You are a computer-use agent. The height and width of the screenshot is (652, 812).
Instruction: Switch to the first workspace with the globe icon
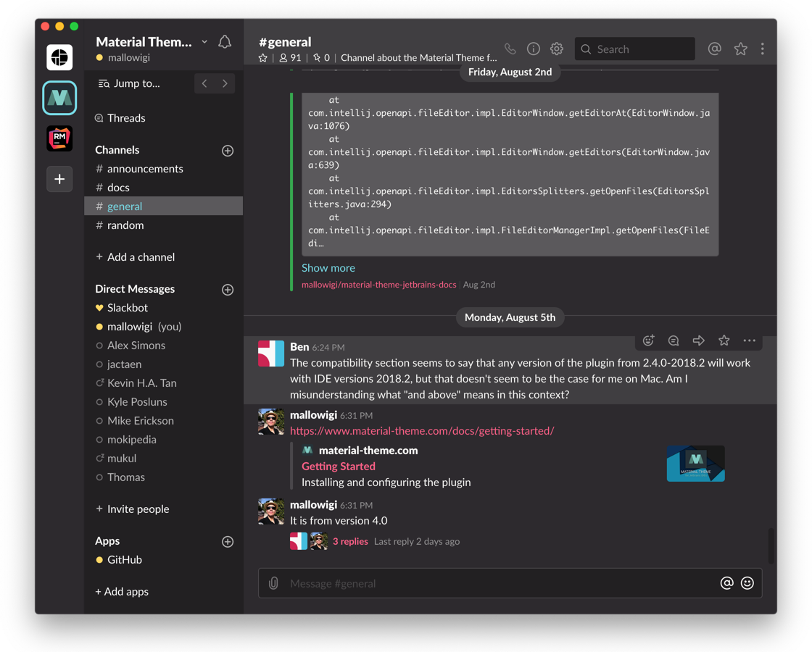pyautogui.click(x=59, y=57)
